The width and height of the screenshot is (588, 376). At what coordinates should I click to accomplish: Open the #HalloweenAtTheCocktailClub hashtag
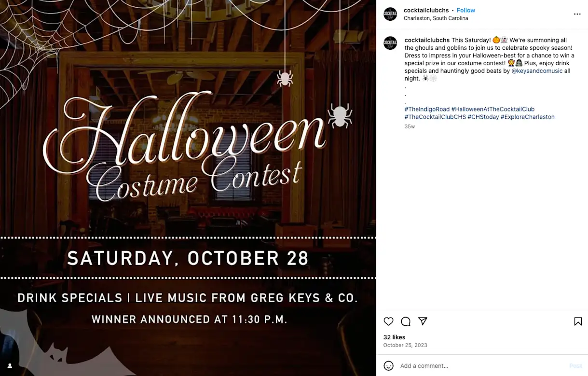pyautogui.click(x=492, y=109)
